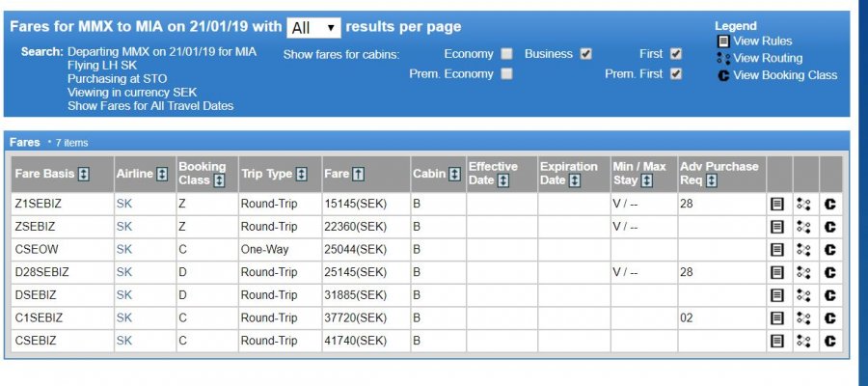Open rules for CSEBIZ fare row

point(777,341)
